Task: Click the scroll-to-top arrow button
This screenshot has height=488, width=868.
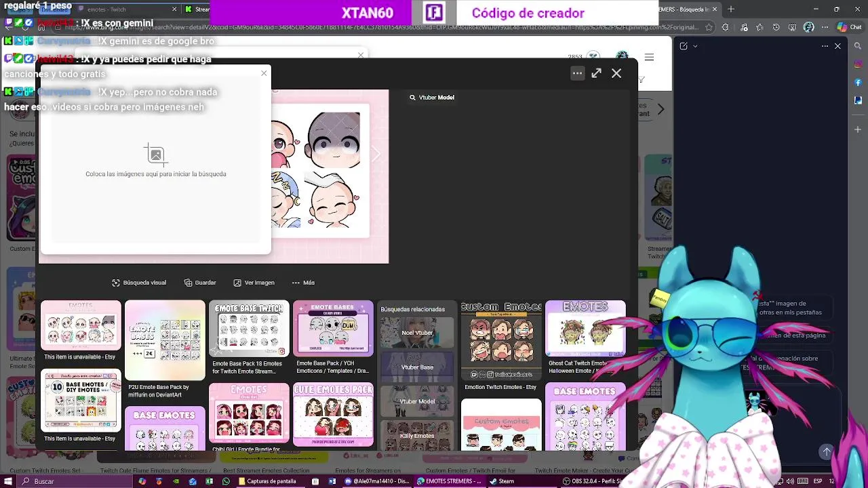Action: pos(826,451)
